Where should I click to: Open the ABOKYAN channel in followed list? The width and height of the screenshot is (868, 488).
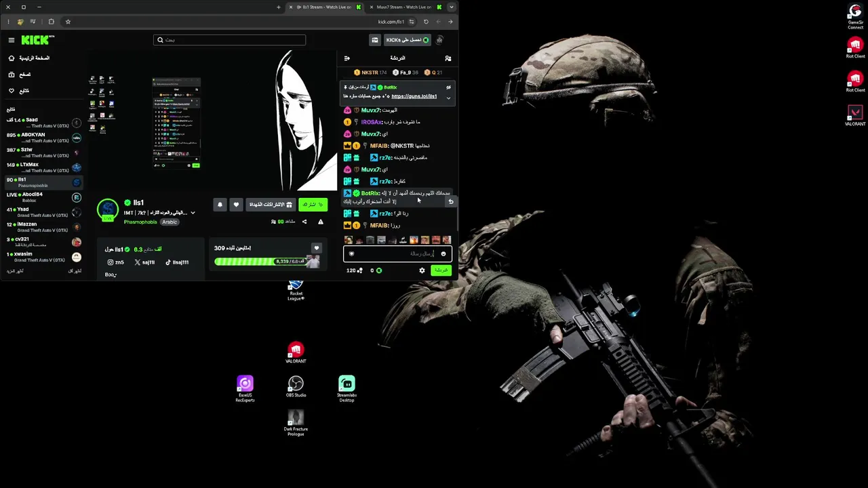point(44,138)
